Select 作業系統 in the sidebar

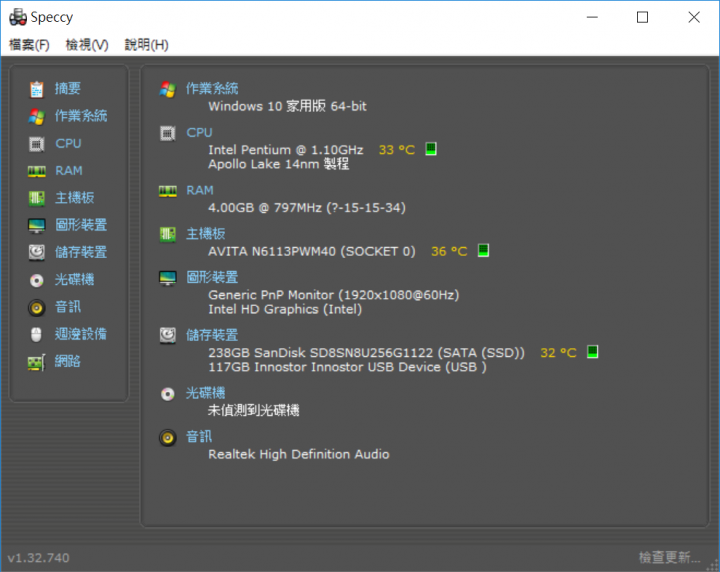tap(81, 116)
